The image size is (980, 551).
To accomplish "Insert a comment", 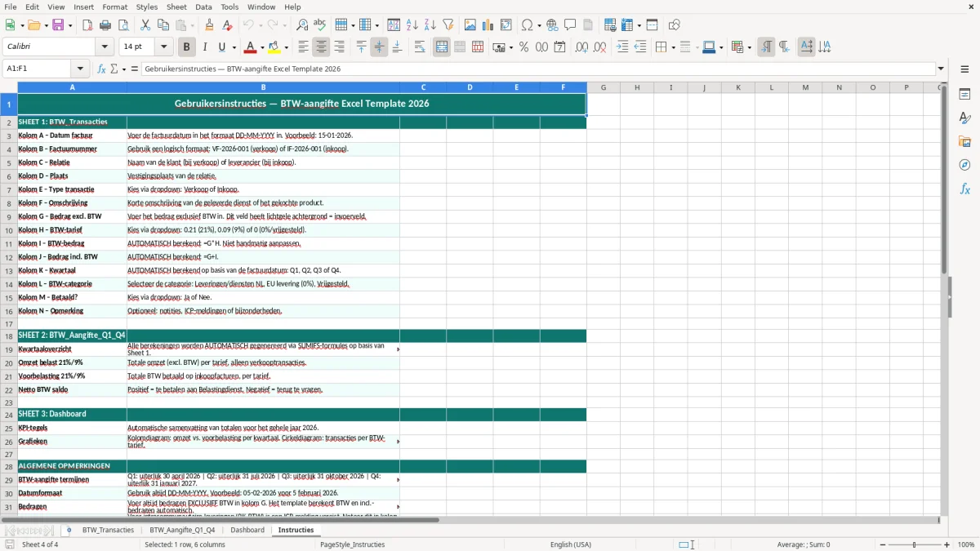I will pos(570,25).
